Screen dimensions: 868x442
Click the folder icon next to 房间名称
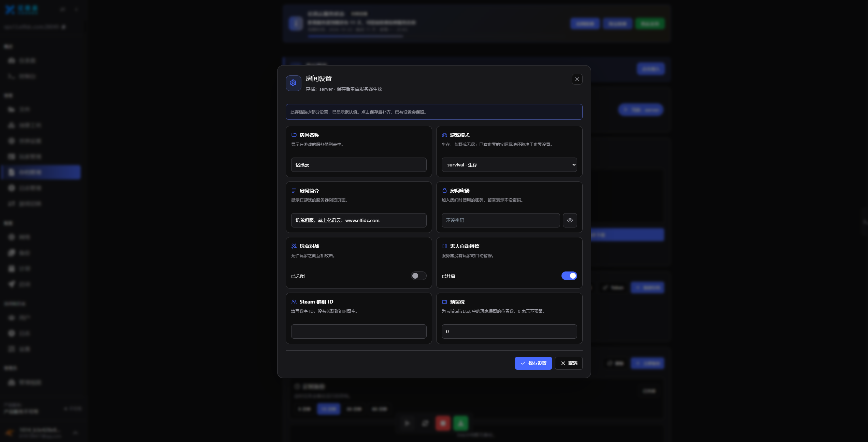(x=294, y=135)
